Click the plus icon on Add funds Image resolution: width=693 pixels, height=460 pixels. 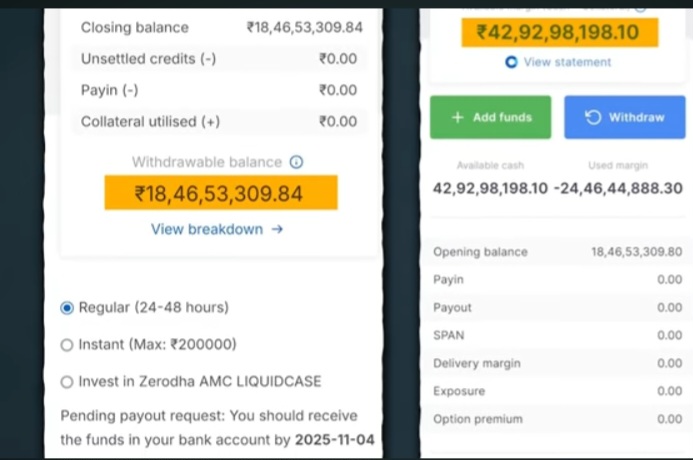click(458, 117)
